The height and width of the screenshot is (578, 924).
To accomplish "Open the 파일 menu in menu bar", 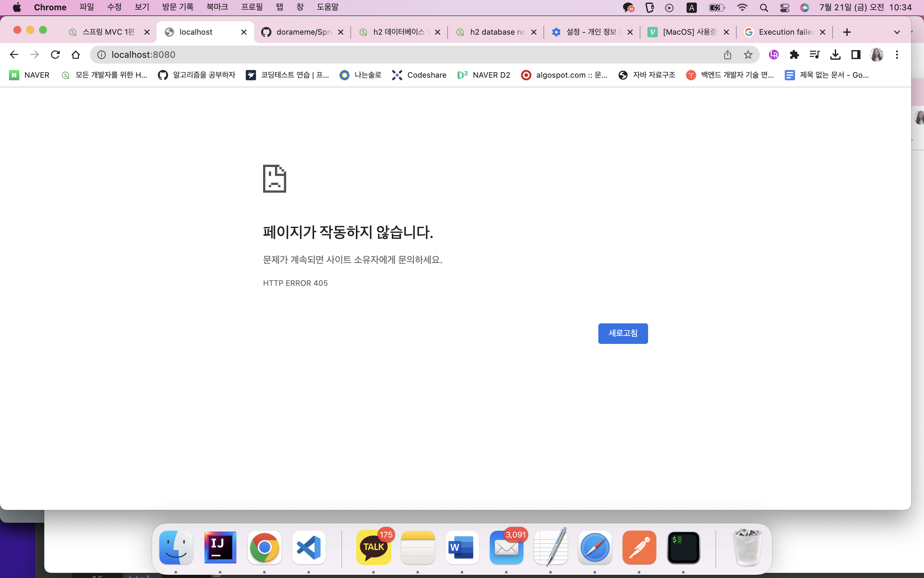I will (x=87, y=7).
